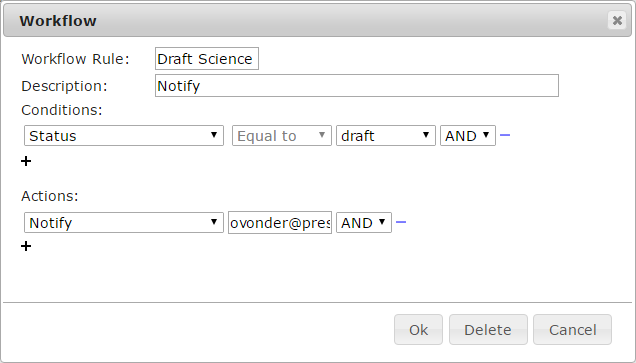636x363 pixels.
Task: Open the Notify action type dropdown
Action: tap(124, 222)
